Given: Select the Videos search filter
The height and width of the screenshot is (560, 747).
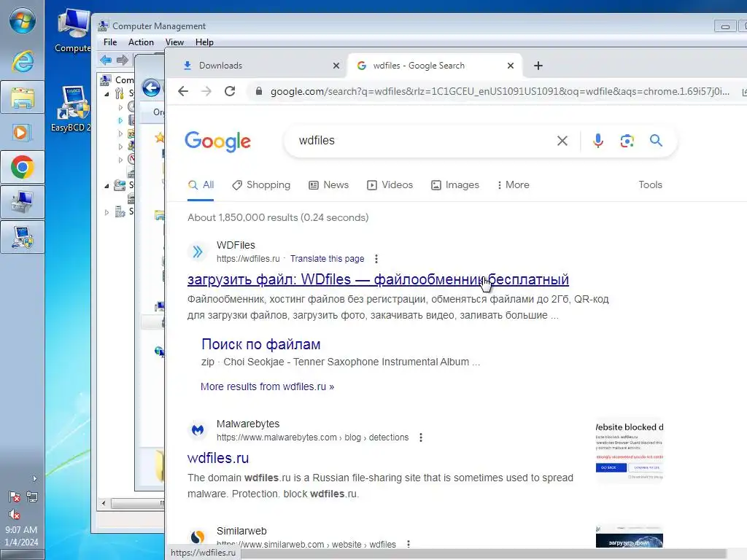Looking at the screenshot, I should pos(390,184).
